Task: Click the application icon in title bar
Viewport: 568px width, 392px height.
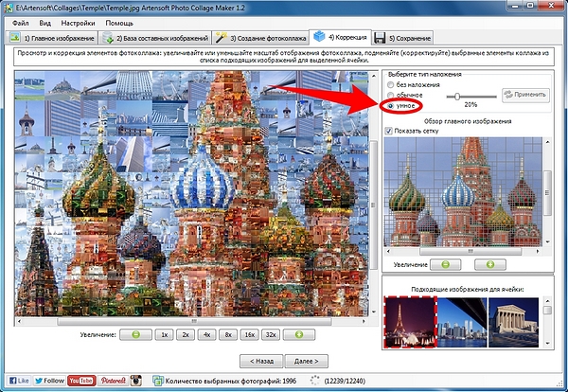Action: point(9,8)
